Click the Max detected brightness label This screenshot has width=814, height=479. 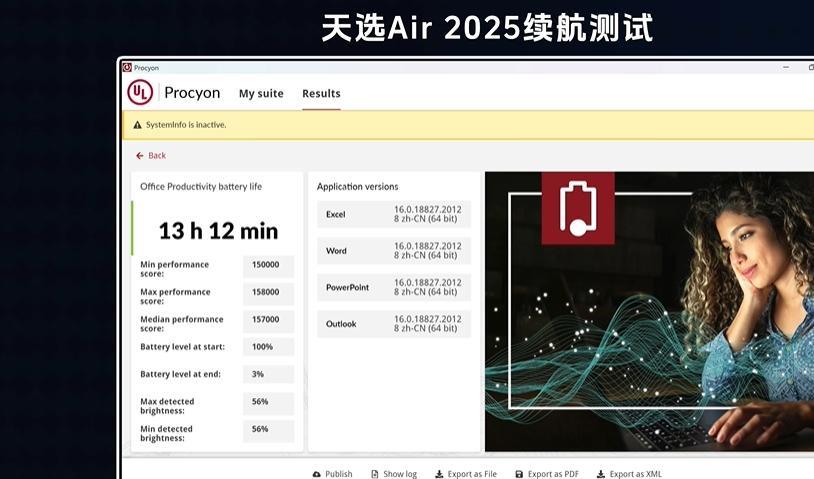pos(167,406)
